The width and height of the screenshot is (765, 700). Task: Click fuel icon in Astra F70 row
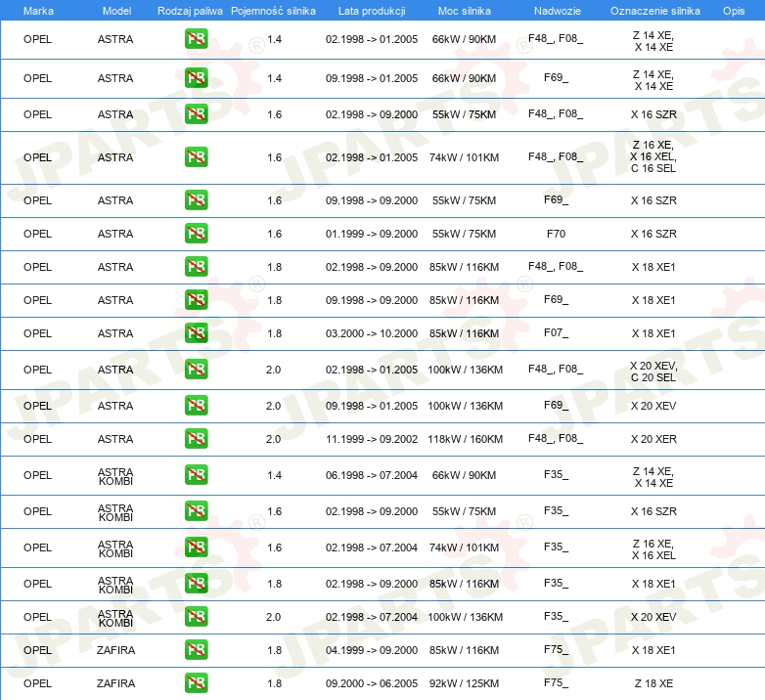coord(196,234)
